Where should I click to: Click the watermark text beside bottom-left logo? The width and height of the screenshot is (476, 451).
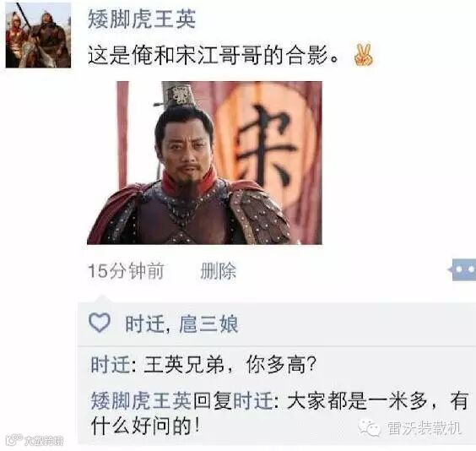coord(44,441)
